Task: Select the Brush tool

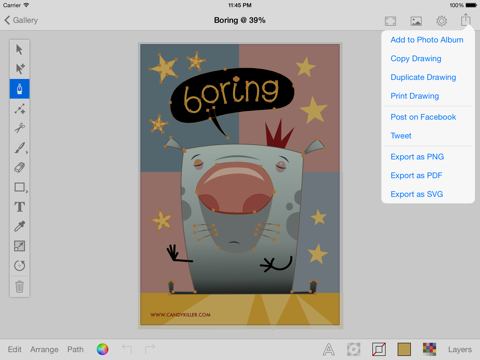Action: (x=20, y=148)
